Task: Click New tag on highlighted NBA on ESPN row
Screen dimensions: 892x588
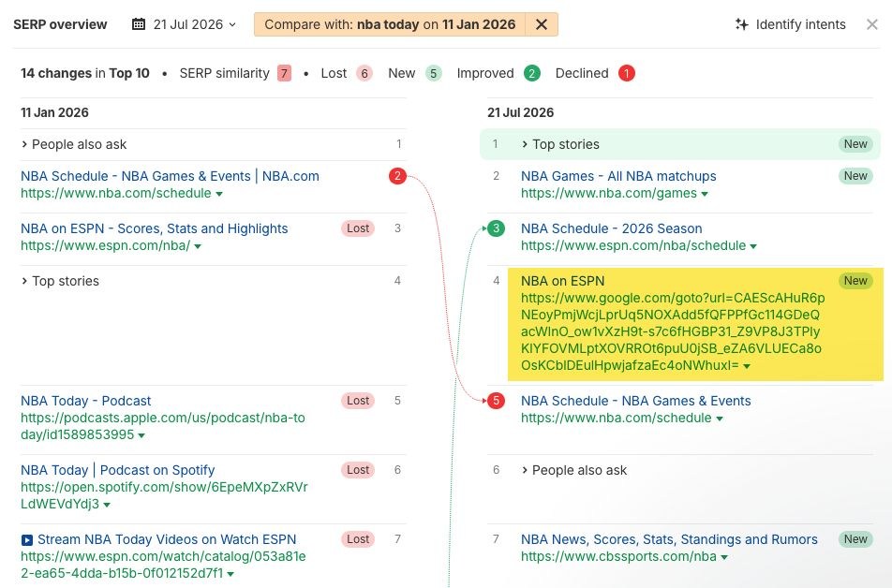Action: point(855,281)
